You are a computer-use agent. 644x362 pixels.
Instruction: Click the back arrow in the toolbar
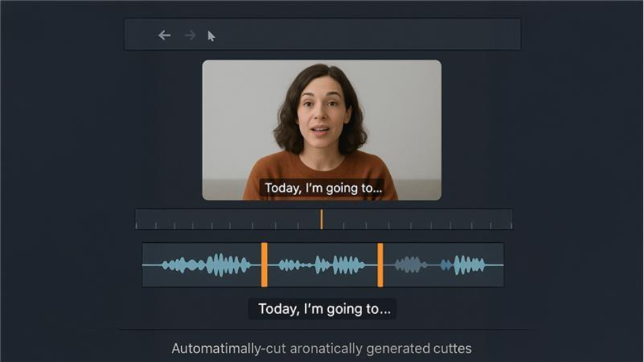point(164,35)
